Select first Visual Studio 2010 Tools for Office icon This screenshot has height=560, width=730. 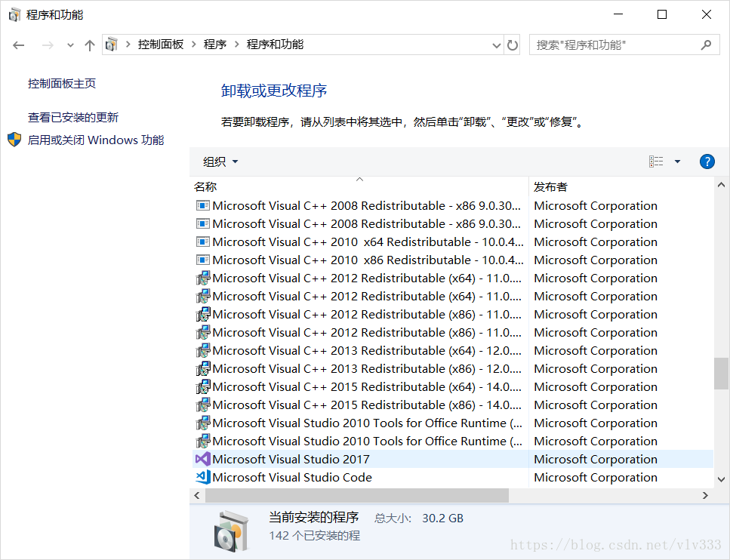click(x=203, y=423)
